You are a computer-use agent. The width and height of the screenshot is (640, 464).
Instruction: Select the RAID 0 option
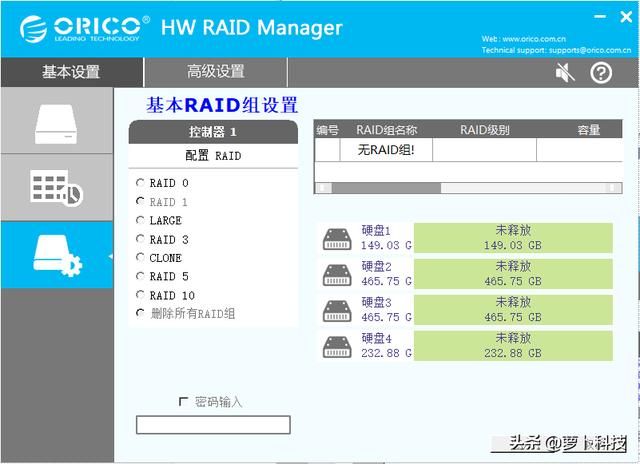click(140, 182)
